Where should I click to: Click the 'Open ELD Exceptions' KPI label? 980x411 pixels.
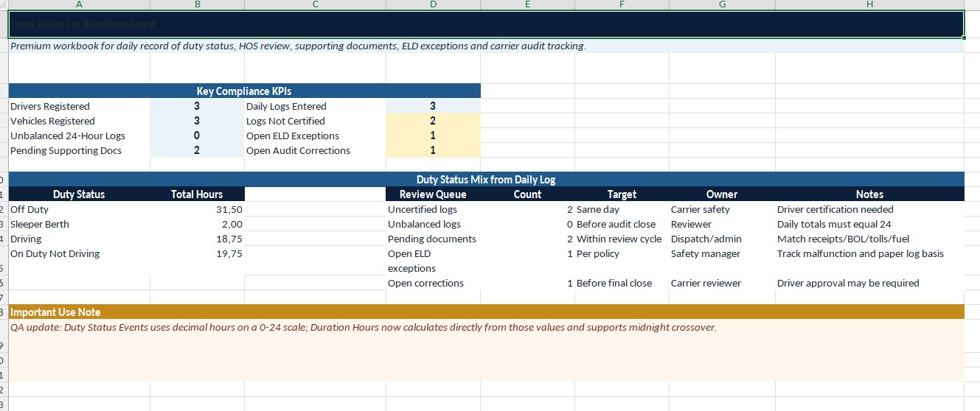(315, 136)
